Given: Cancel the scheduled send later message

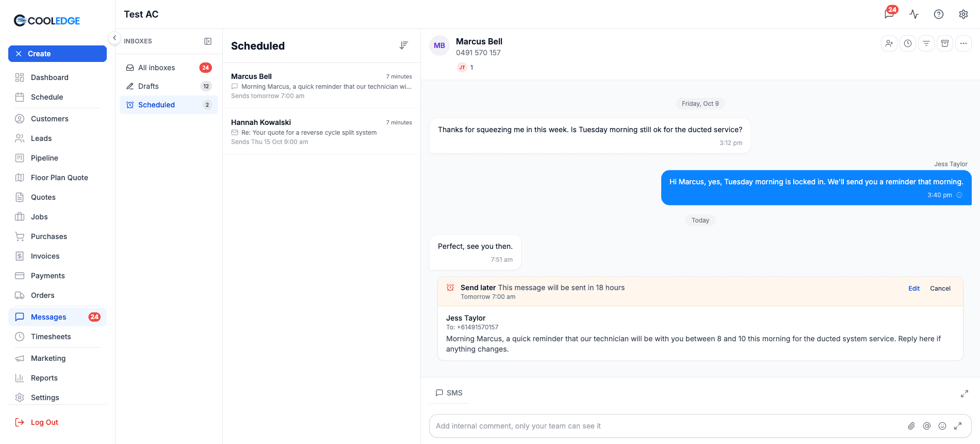Looking at the screenshot, I should (x=940, y=289).
